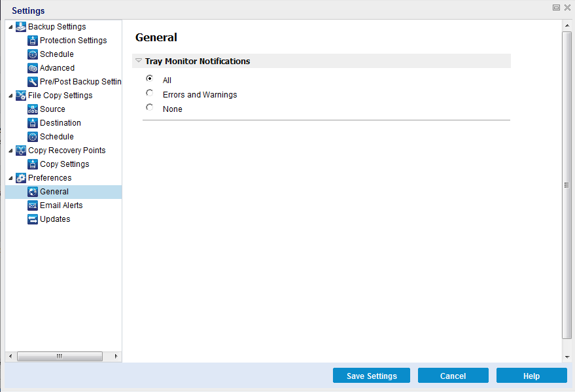Select the Destination icon under File Copy Settings
The width and height of the screenshot is (575, 392).
point(32,122)
